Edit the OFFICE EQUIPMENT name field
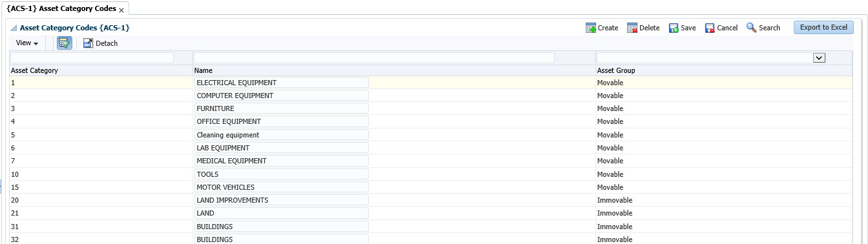This screenshot has height=244, width=868. click(281, 121)
